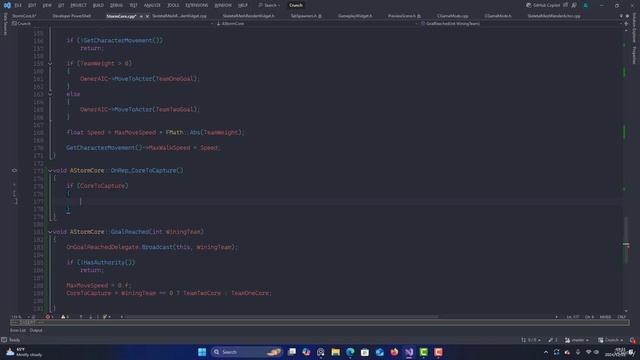Click the user account avatar
Image resolution: width=640 pixels, height=360 pixels.
[586, 5]
